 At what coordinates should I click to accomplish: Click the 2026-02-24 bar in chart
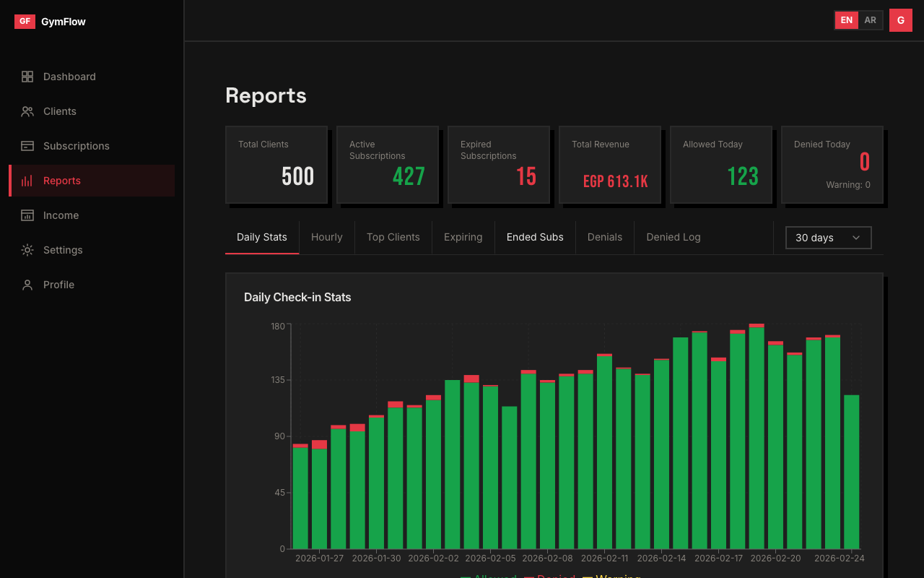tap(852, 471)
